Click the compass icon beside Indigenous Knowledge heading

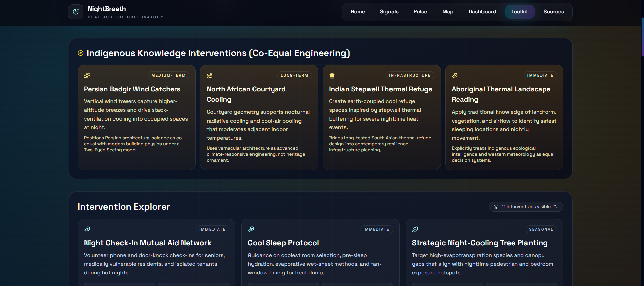81,53
